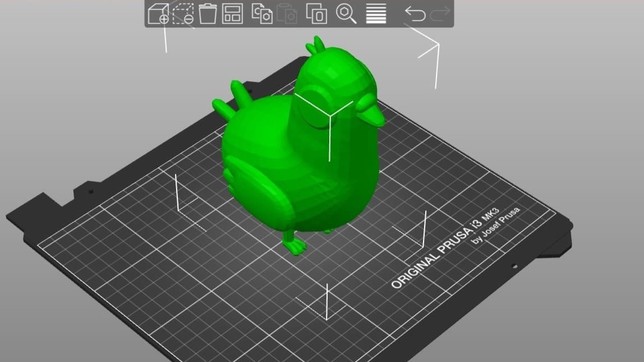Screen dimensions: 644x362
Task: Click the greyed-out Redo arrow
Action: click(440, 14)
